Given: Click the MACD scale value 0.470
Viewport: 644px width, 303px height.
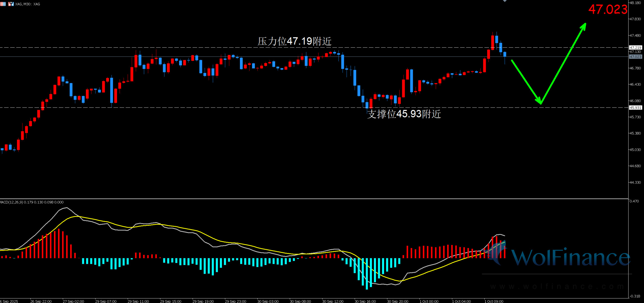Looking at the screenshot, I should pos(634,201).
